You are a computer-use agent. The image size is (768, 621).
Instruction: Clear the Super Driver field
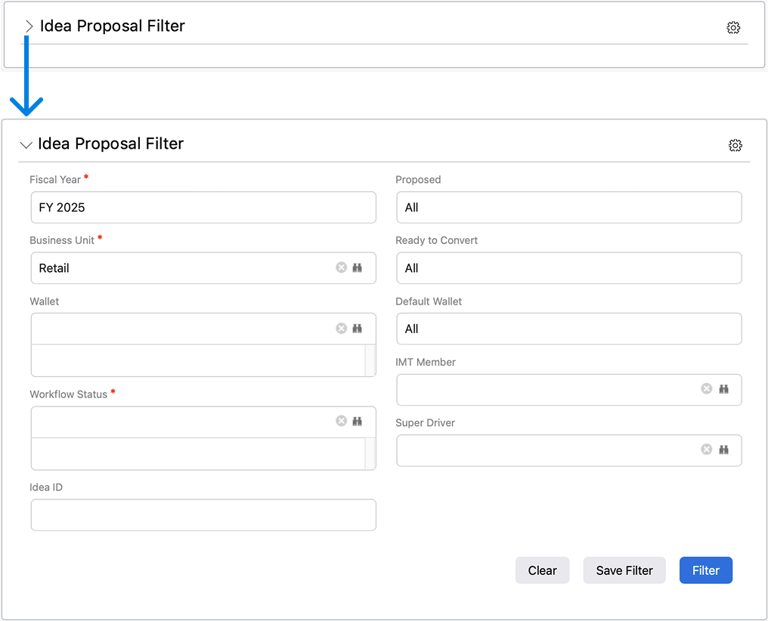pyautogui.click(x=707, y=450)
